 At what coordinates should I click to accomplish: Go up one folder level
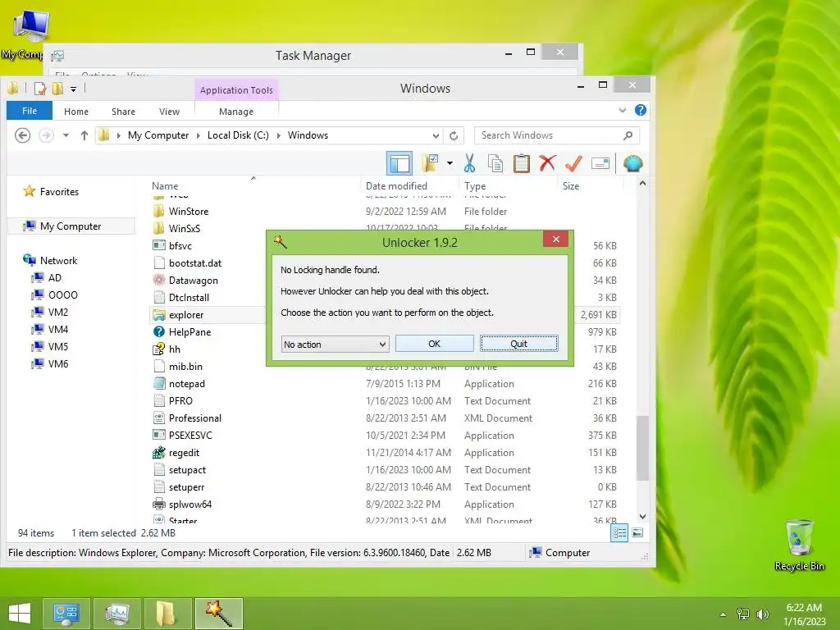pyautogui.click(x=84, y=135)
